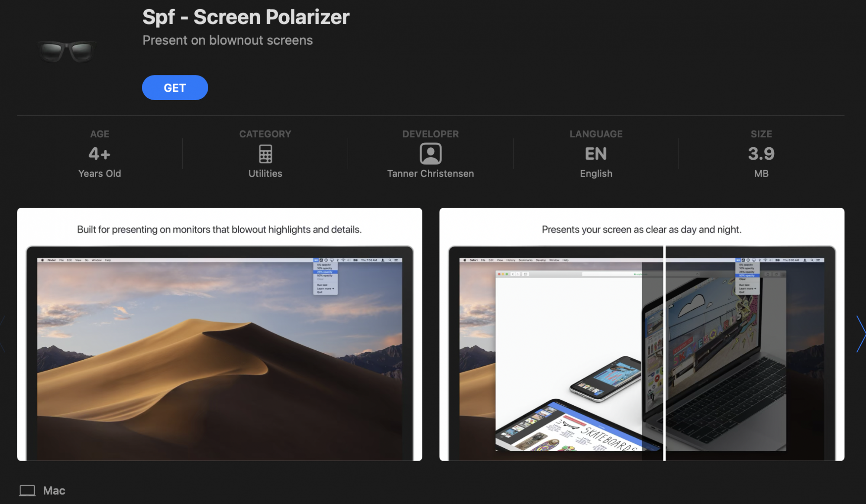Click the sunglasses app icon

(x=66, y=51)
